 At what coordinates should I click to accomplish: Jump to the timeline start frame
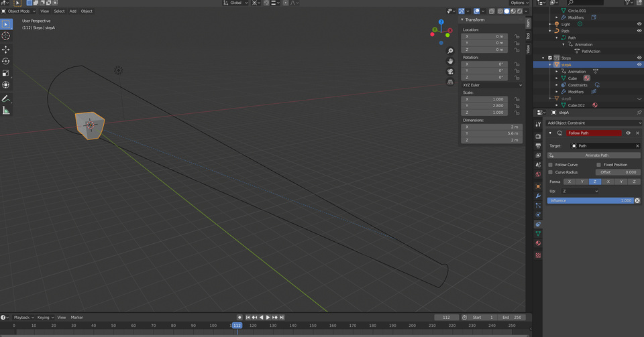(x=248, y=318)
